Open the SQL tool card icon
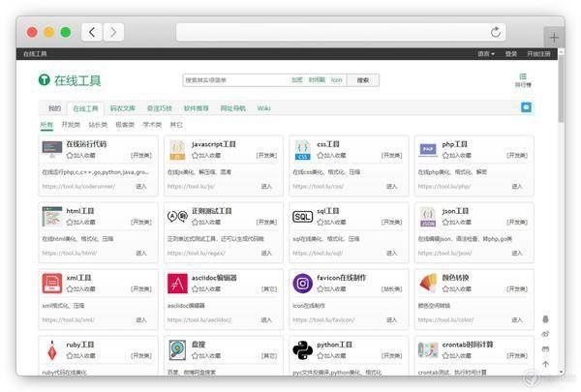This screenshot has width=581, height=392. click(x=302, y=217)
